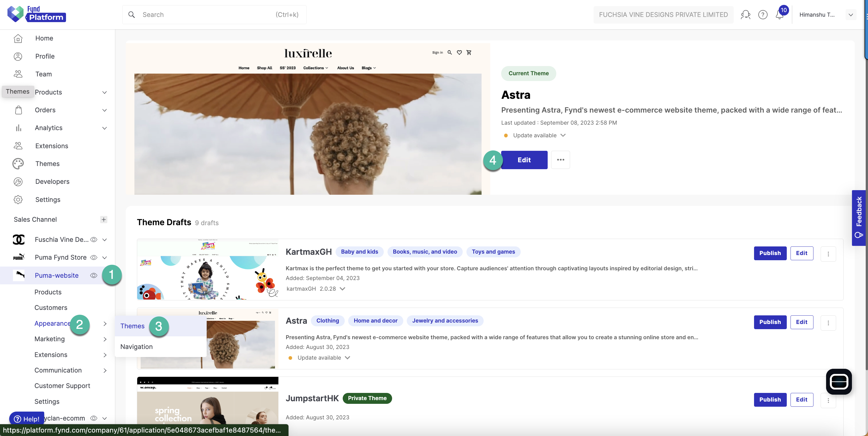
Task: Open Customer Support under Puma-website
Action: point(62,386)
